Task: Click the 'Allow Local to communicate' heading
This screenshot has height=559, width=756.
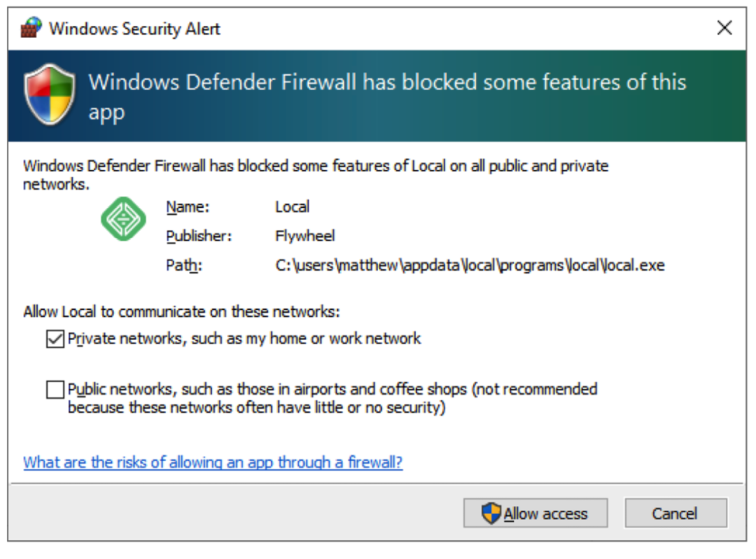Action: 181,312
